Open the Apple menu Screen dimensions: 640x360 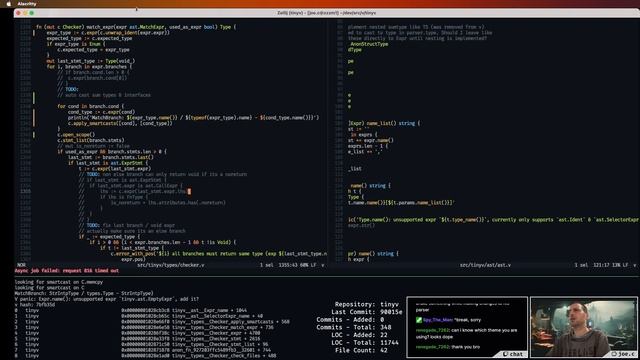(9, 4)
